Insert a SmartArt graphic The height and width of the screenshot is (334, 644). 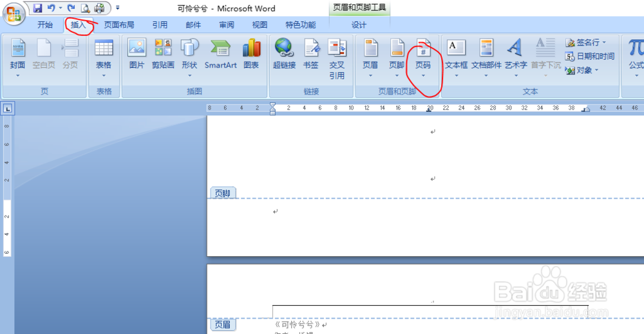pyautogui.click(x=220, y=54)
